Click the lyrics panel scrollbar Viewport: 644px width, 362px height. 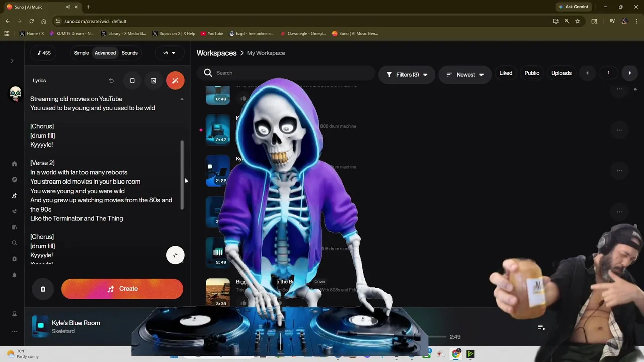pos(182,175)
